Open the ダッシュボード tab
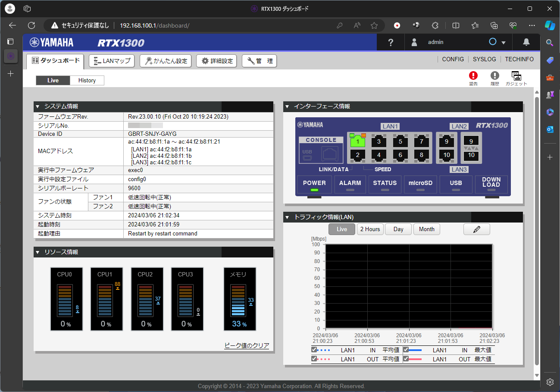Screen dimensions: 560x392 pos(56,61)
